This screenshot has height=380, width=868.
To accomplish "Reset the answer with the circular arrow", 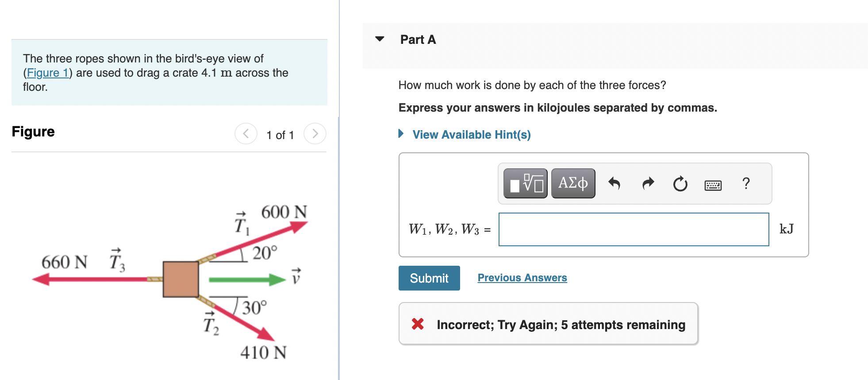I will [680, 183].
